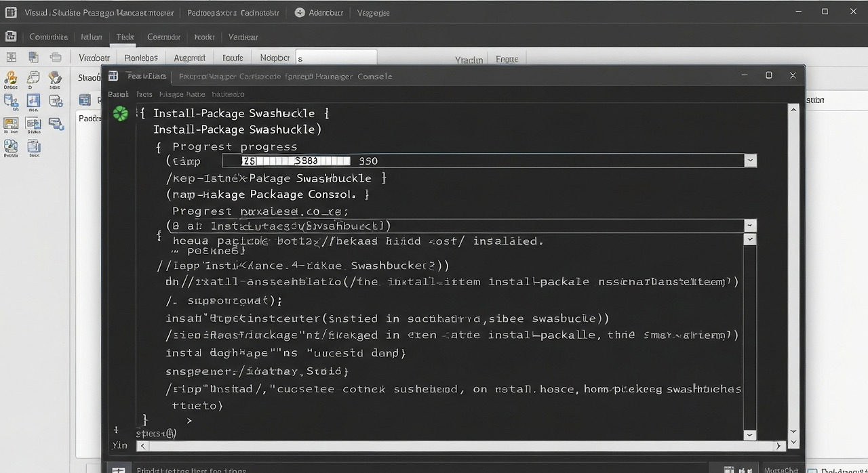Switch to the 'Toufe' tab
This screenshot has width=868, height=473.
coord(233,58)
